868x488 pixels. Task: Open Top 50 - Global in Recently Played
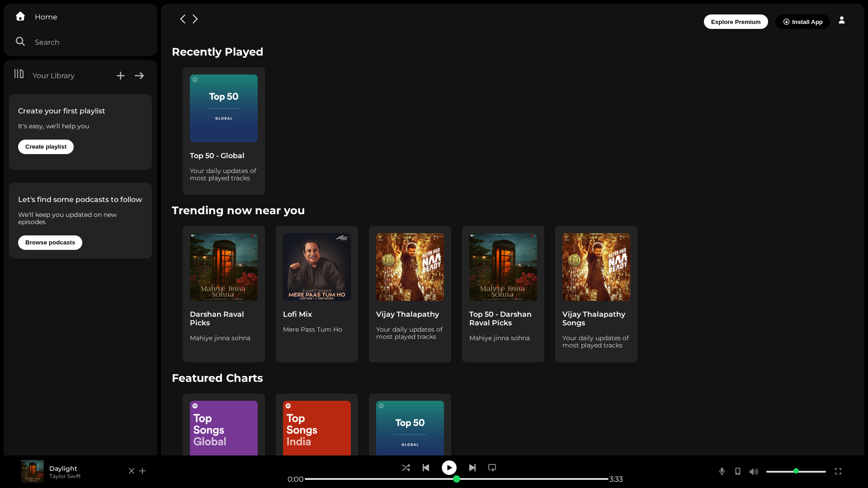(224, 131)
